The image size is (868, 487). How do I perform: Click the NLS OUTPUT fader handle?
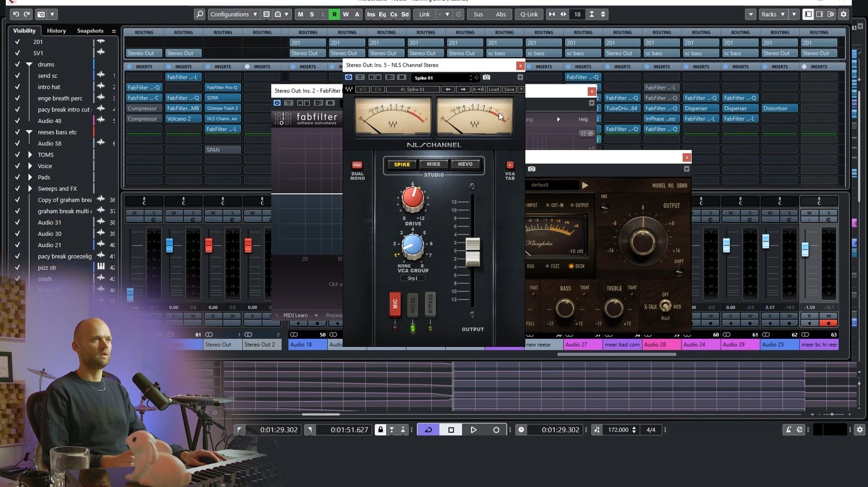pos(473,252)
